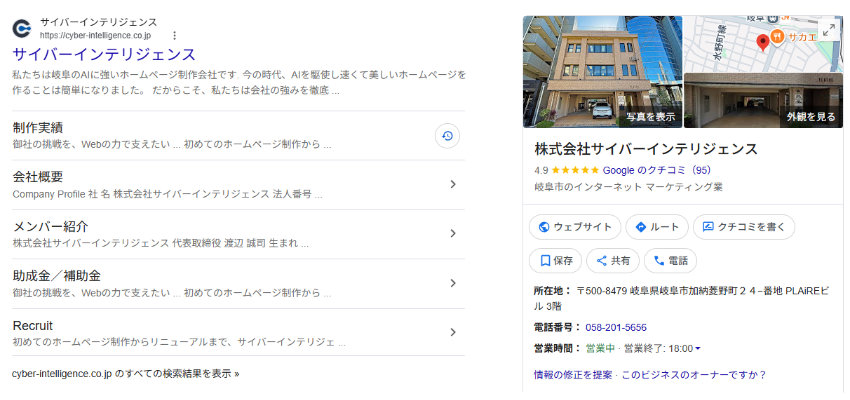
Task: Click the 保存 save button
Action: click(556, 261)
